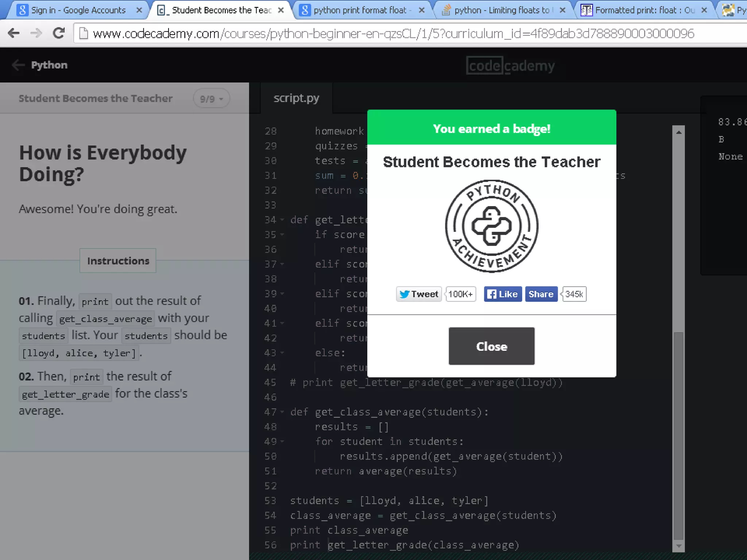Open the 9/9 lesson progress dropdown
The width and height of the screenshot is (747, 560).
[211, 98]
